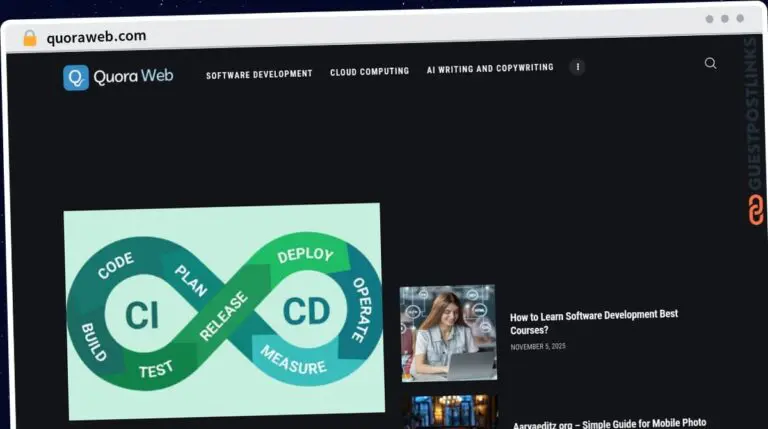The height and width of the screenshot is (429, 768).
Task: Open search with the magnifier icon
Action: click(x=710, y=63)
